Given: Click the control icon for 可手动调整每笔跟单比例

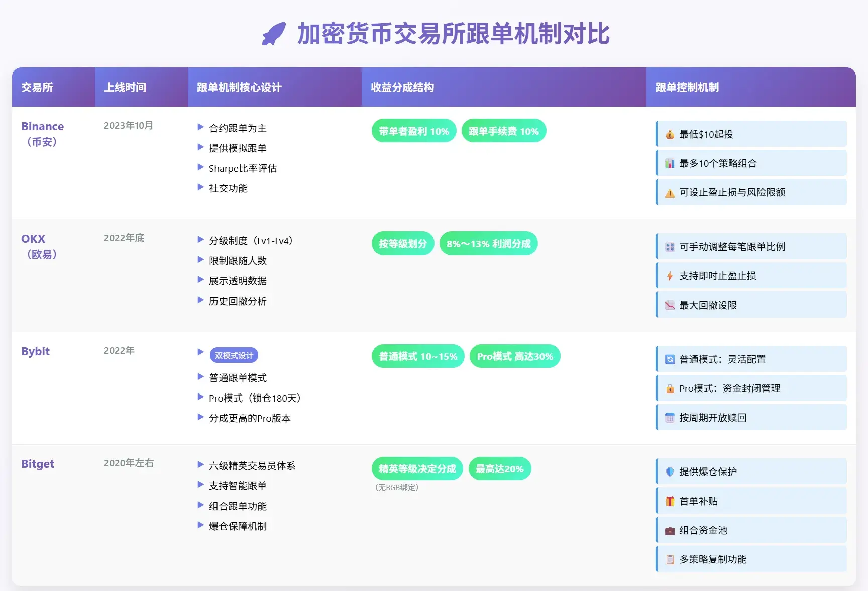Looking at the screenshot, I should (x=670, y=247).
